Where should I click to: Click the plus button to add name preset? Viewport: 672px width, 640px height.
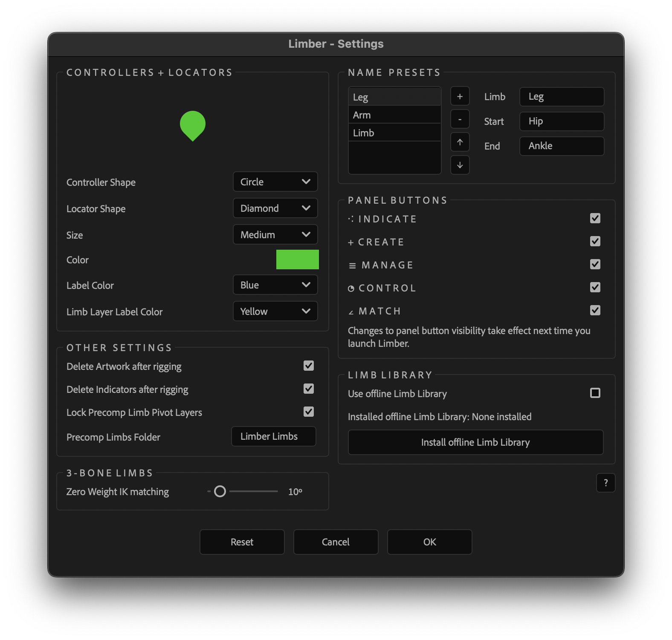point(460,96)
